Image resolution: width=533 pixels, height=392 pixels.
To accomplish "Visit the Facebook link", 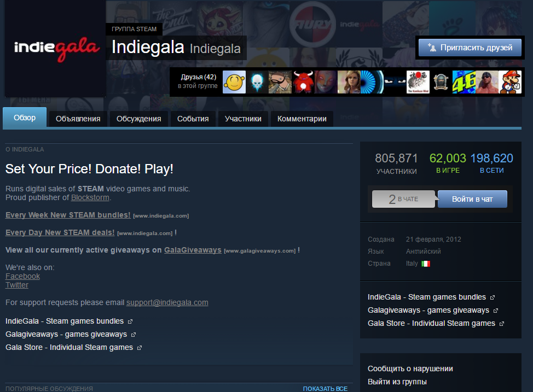I will (22, 277).
